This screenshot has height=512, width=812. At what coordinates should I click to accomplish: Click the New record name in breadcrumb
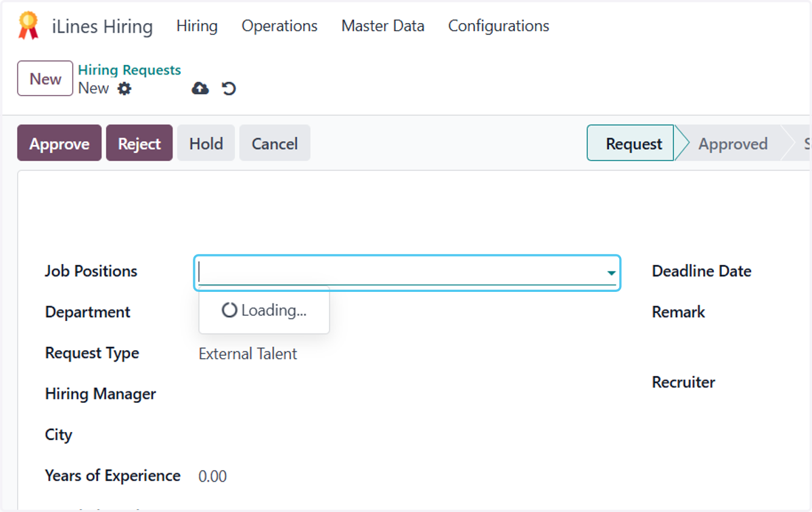pos(93,89)
